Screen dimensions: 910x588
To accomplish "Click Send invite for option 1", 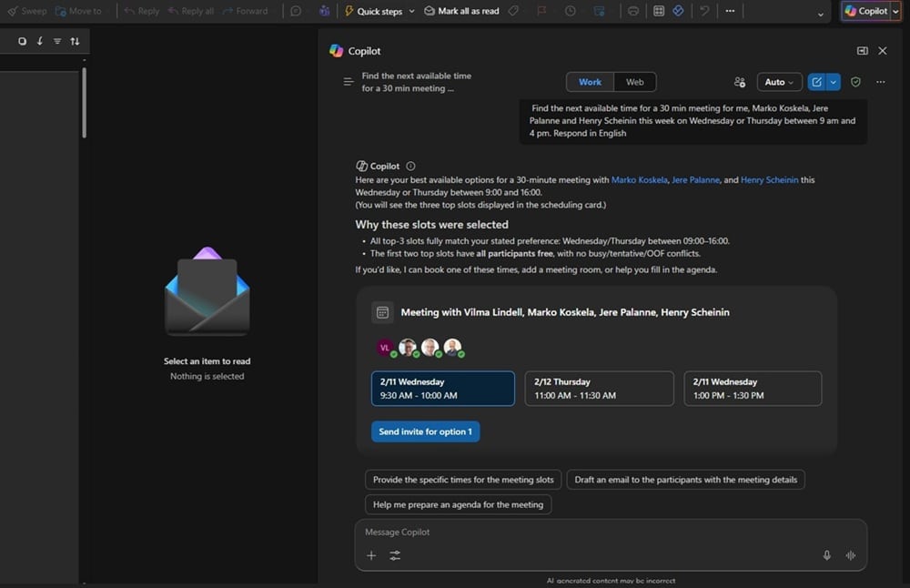I will (x=425, y=431).
